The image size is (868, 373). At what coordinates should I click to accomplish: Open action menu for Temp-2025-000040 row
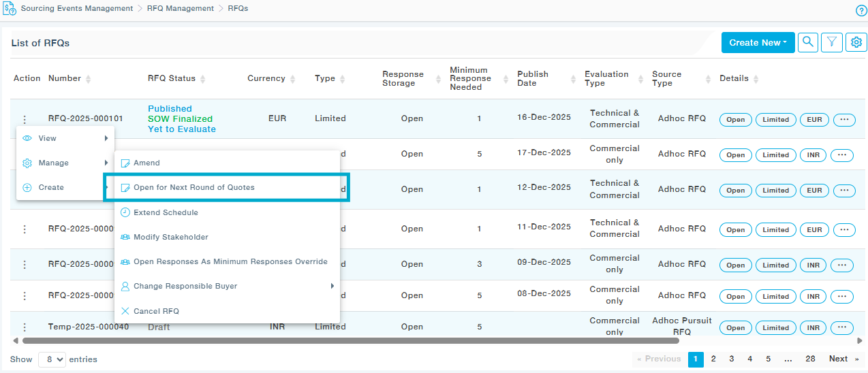tap(25, 327)
